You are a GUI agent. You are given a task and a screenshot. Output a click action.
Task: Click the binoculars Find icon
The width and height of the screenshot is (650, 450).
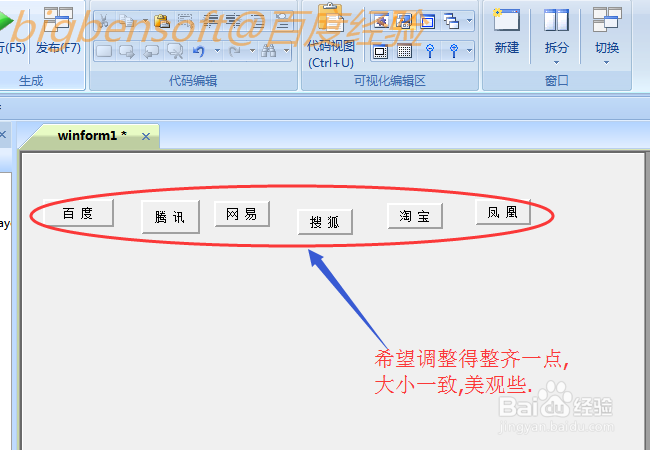(269, 51)
